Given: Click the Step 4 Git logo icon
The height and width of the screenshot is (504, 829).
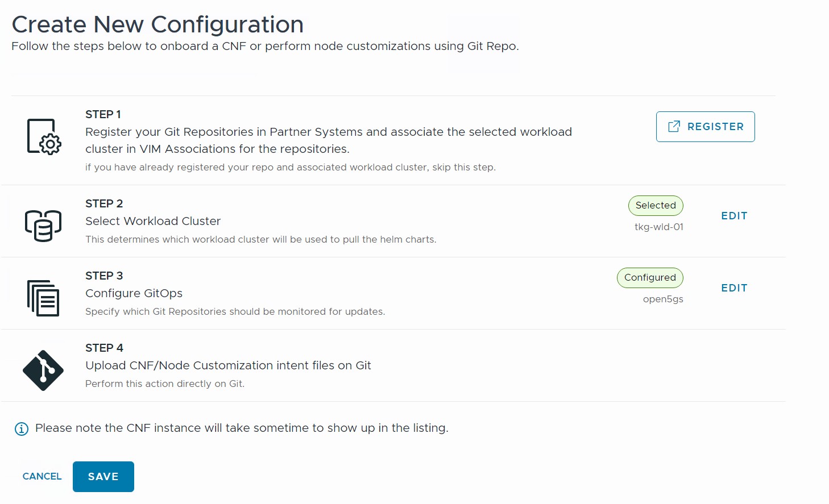Looking at the screenshot, I should [43, 370].
